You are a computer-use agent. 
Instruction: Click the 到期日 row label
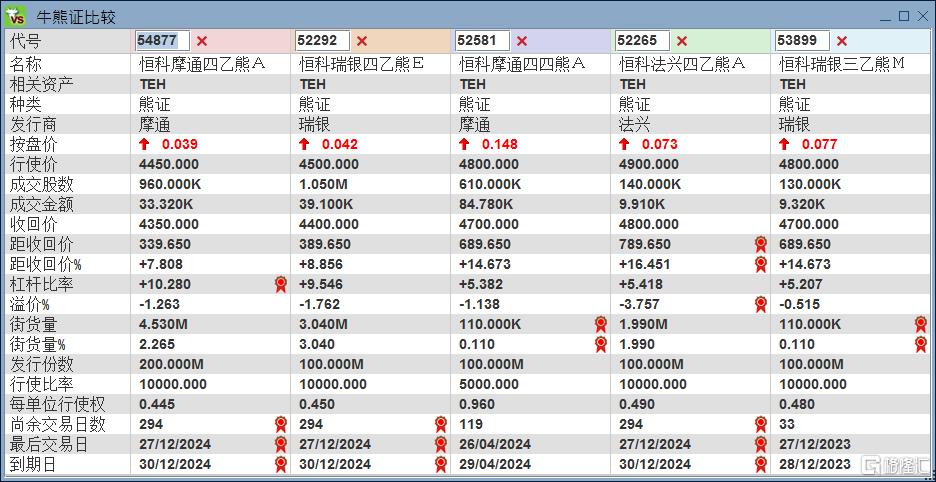pyautogui.click(x=33, y=464)
